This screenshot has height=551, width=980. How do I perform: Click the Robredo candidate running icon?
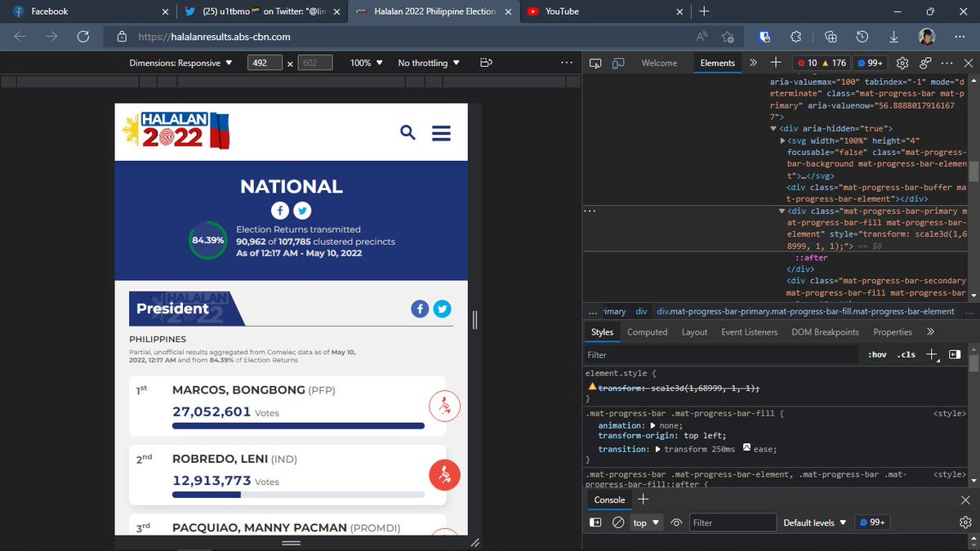coord(444,474)
